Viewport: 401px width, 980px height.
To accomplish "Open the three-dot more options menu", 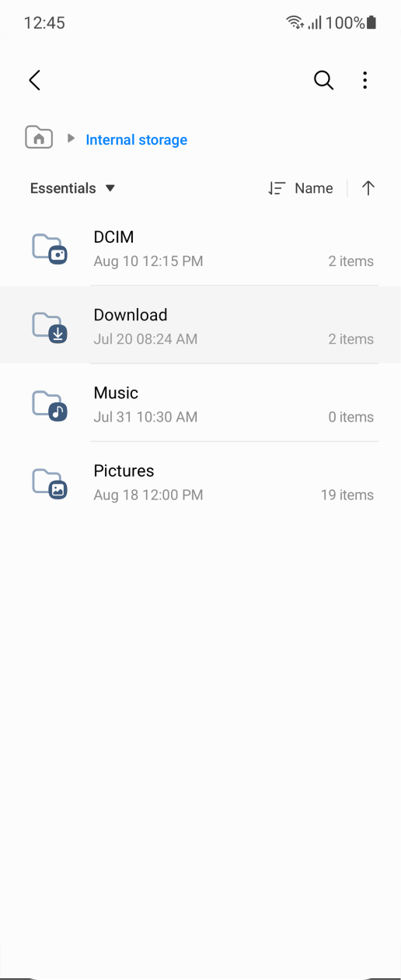I will (x=364, y=80).
